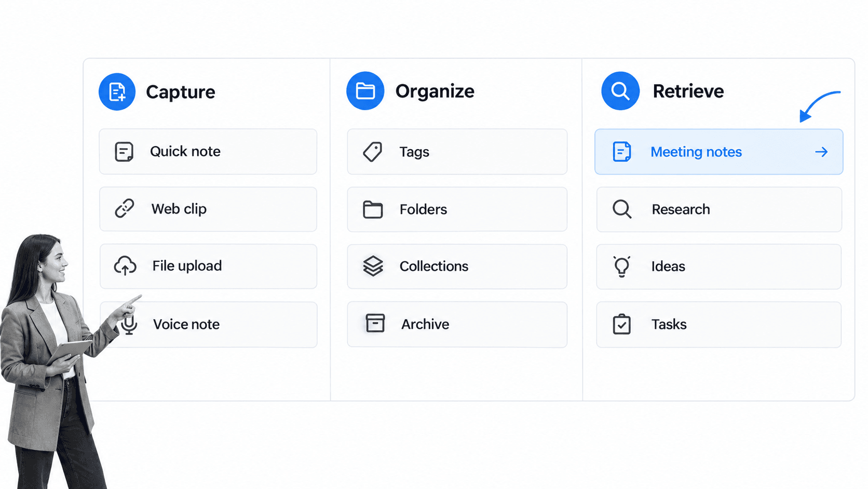Click the Retrieve heading text
The image size is (868, 489).
688,91
